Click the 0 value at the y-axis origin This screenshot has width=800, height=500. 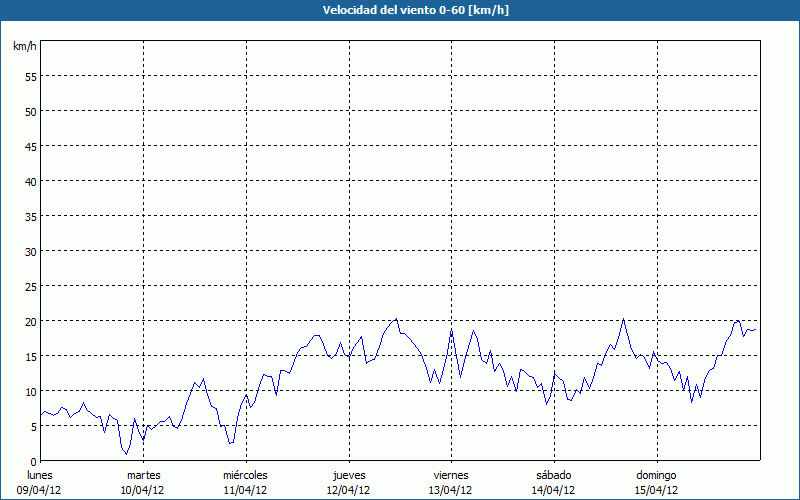pyautogui.click(x=33, y=461)
